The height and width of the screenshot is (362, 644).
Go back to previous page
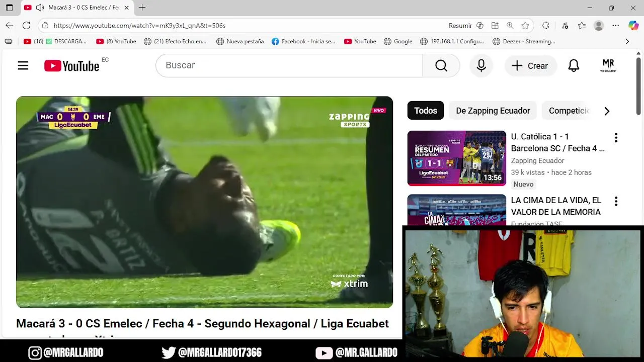point(9,25)
